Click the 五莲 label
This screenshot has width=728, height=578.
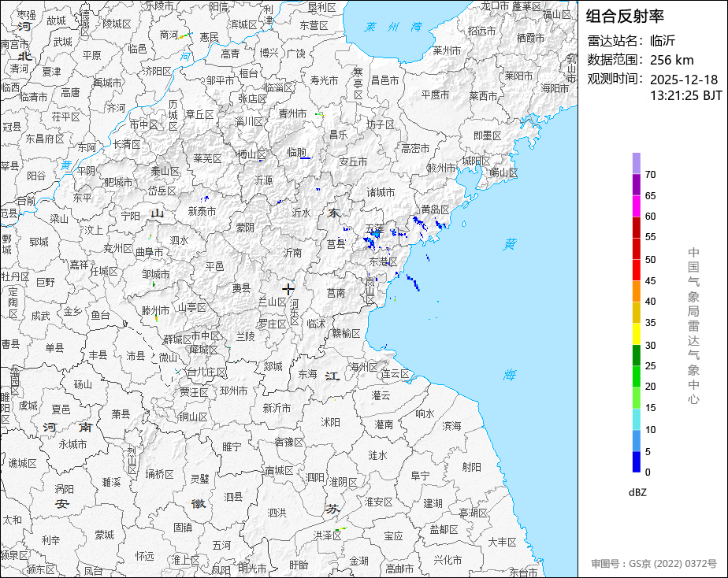click(374, 228)
